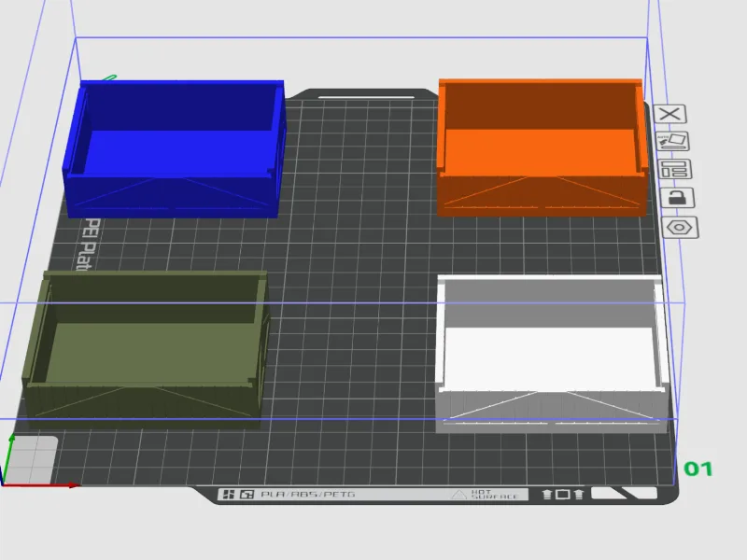The width and height of the screenshot is (747, 560).
Task: Select the blue box model
Action: point(175,148)
